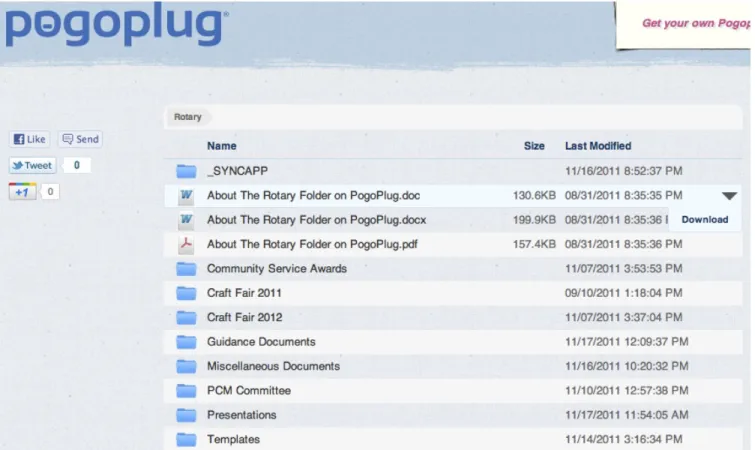Screen dimensions: 755x450
Task: Open the Get your own Pogoplug link
Action: (695, 23)
